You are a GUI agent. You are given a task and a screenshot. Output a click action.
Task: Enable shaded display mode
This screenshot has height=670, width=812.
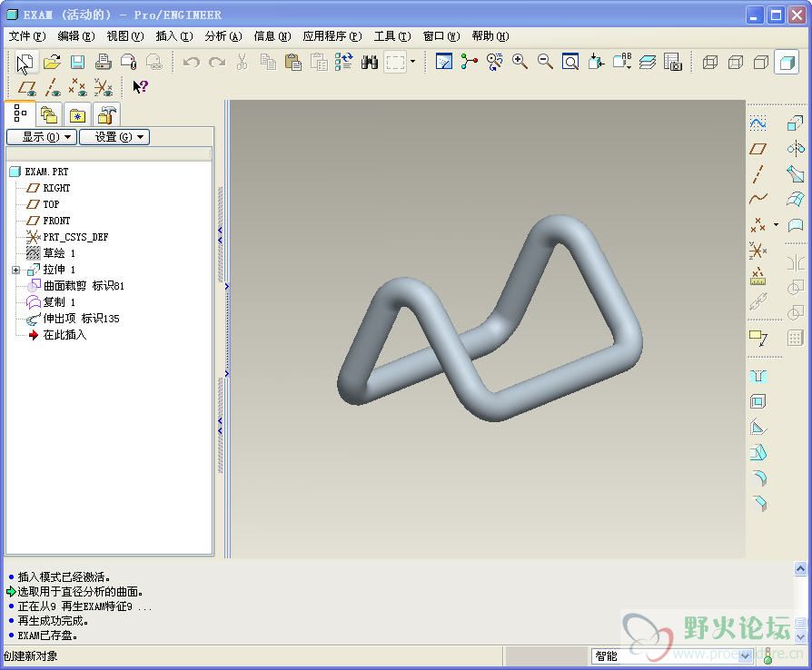tap(787, 62)
